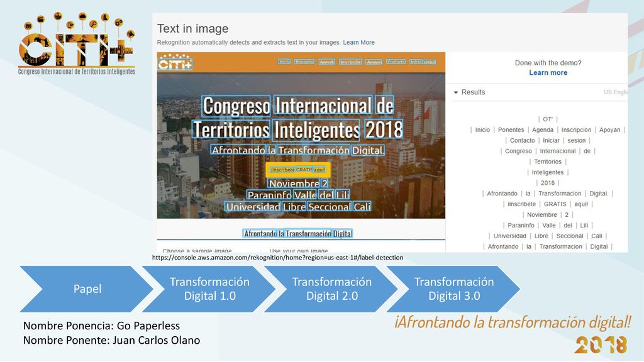The width and height of the screenshot is (644, 362).
Task: Select Iniciar sesión in the orange navigation bar
Action: pyautogui.click(x=423, y=62)
